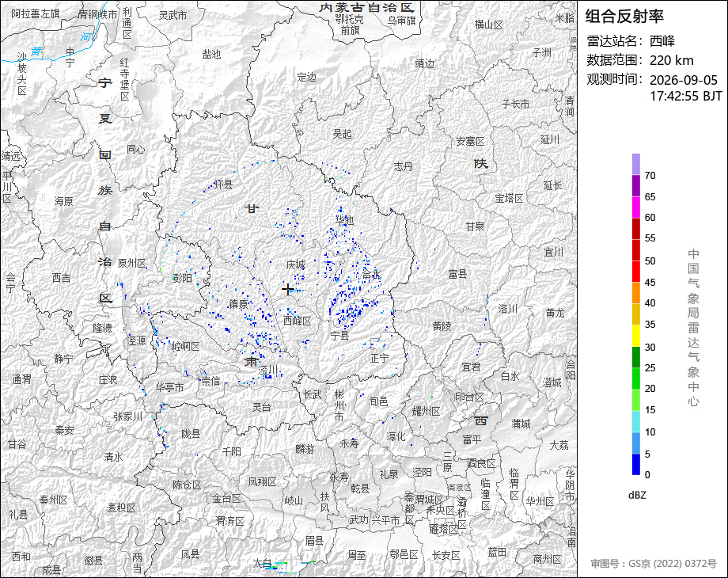
Task: Select the yellow 30-35 dBZ legend color
Action: pyautogui.click(x=636, y=336)
